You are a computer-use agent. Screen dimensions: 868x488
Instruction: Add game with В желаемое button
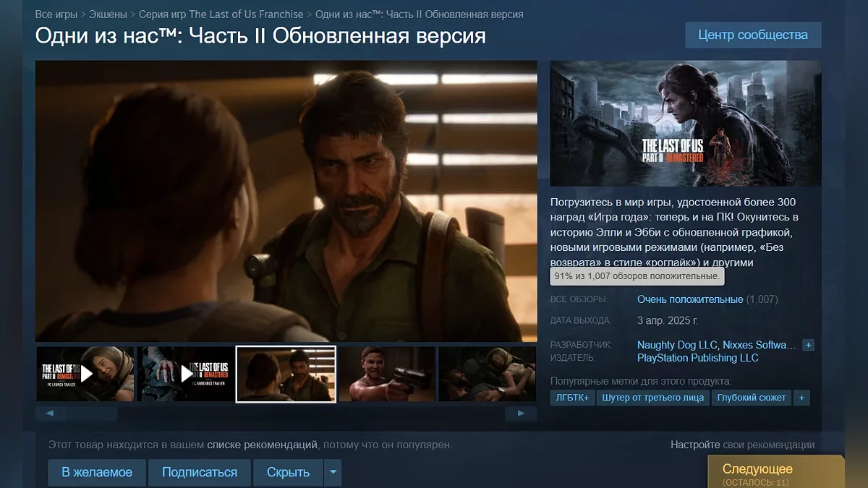[x=97, y=472]
